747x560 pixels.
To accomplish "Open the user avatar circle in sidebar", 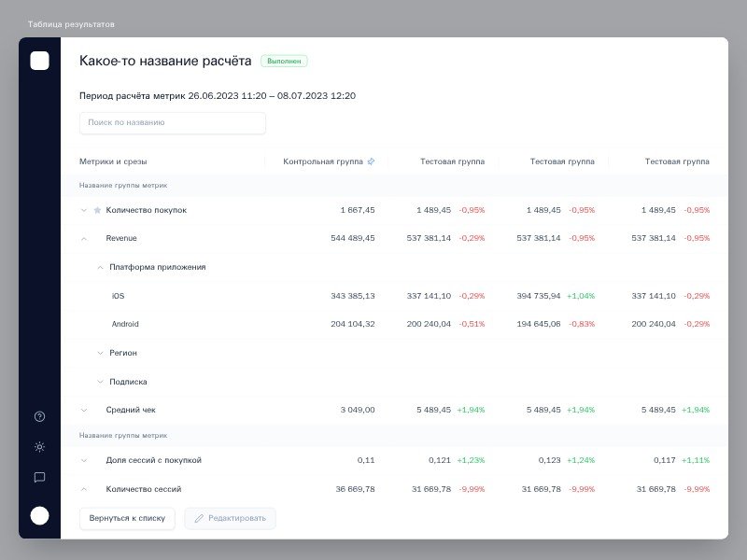I will coord(39,515).
